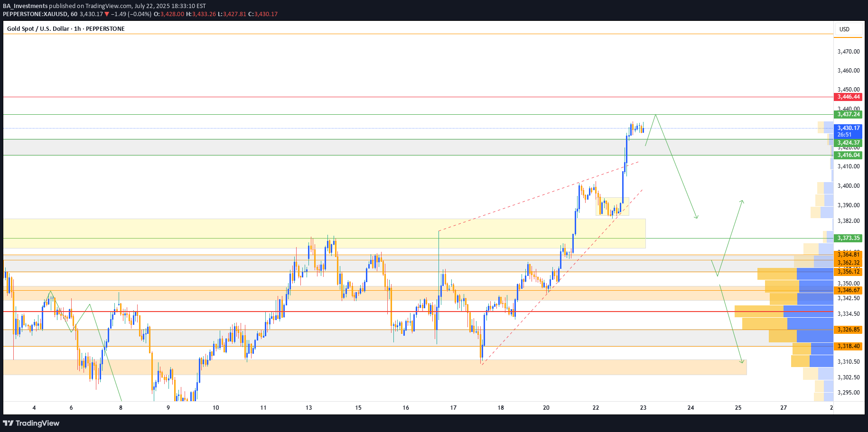Image resolution: width=868 pixels, height=432 pixels.
Task: Click date label 13 on time axis
Action: [309, 408]
